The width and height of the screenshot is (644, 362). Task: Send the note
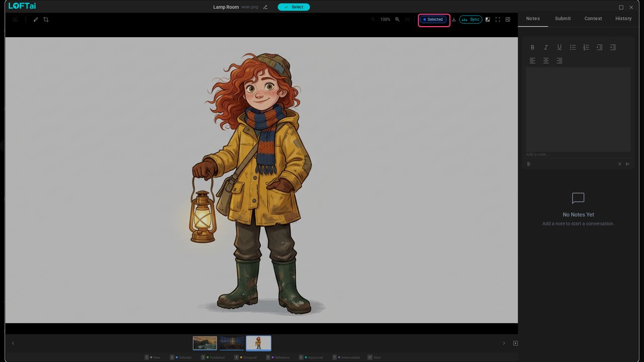[x=627, y=164]
